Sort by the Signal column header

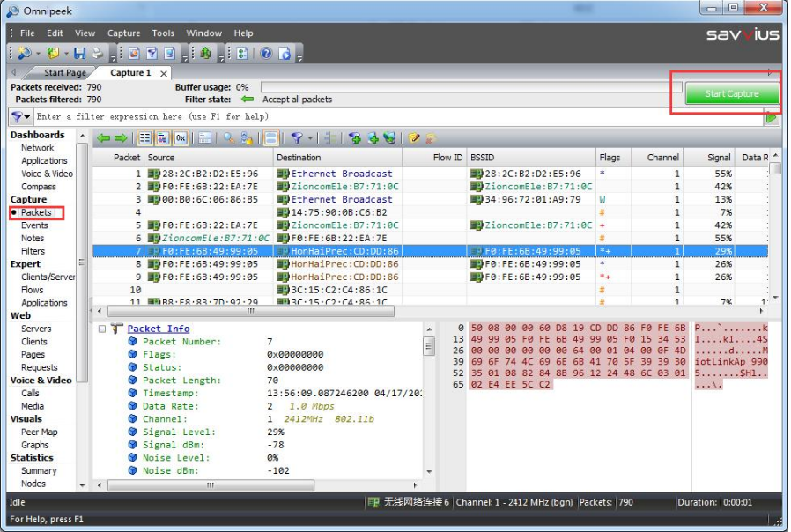[x=708, y=158]
